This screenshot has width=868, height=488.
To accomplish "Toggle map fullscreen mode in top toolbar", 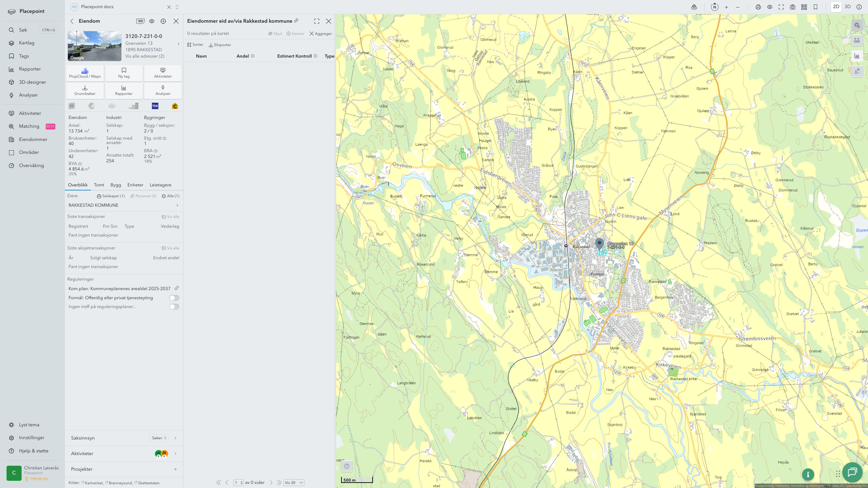I will tap(781, 7).
